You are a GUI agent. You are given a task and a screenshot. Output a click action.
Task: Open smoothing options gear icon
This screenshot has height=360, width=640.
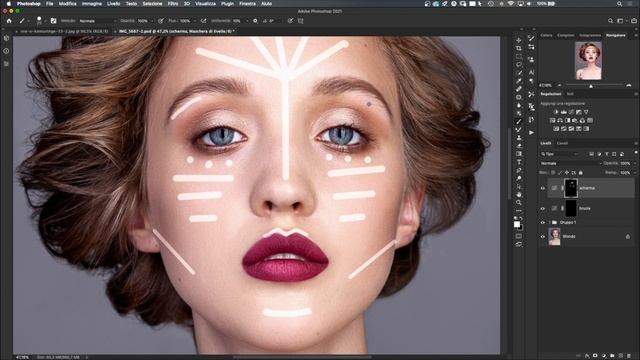[255, 20]
